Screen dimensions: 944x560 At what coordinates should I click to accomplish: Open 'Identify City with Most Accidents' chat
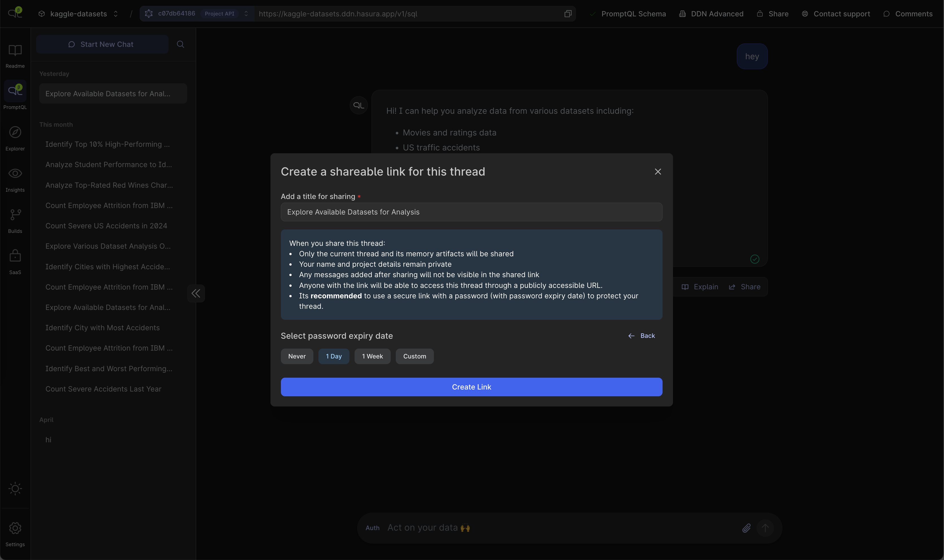click(x=113, y=327)
